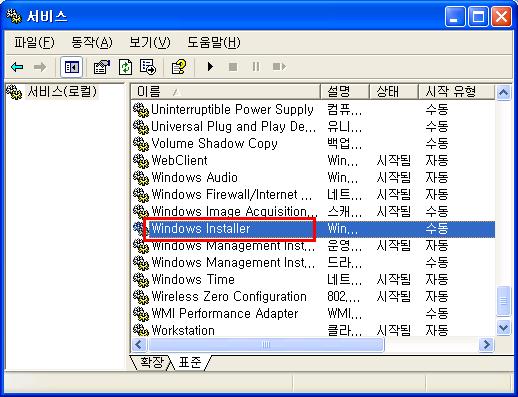Screen dimensions: 518x397
Task: Select Wireless Zero Configuration service
Action: coord(313,297)
